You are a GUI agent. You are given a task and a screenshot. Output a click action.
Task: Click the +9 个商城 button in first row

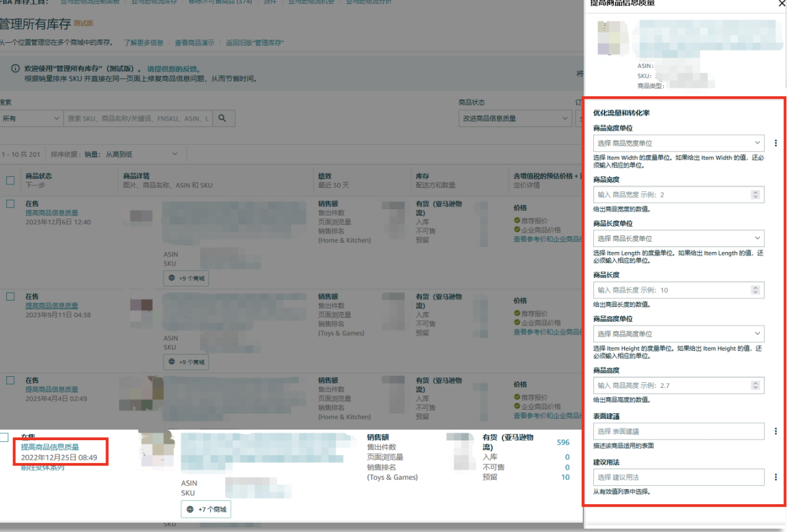click(186, 279)
